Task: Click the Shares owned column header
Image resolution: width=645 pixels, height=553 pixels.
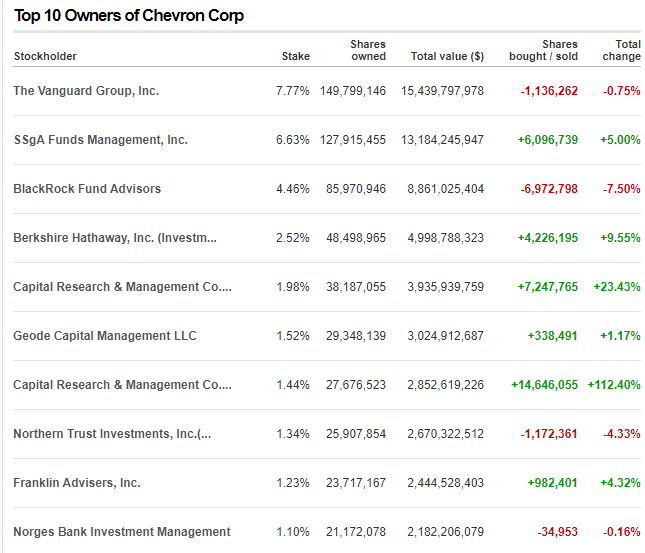Action: pyautogui.click(x=367, y=50)
